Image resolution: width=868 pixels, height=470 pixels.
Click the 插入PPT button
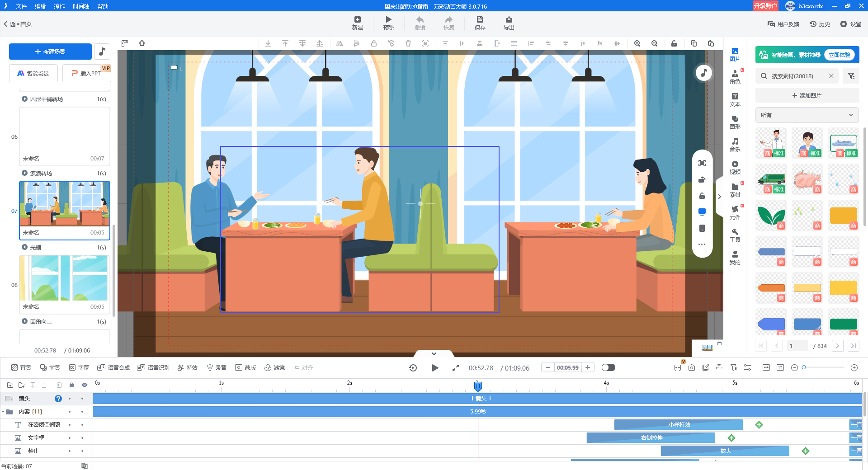(86, 73)
